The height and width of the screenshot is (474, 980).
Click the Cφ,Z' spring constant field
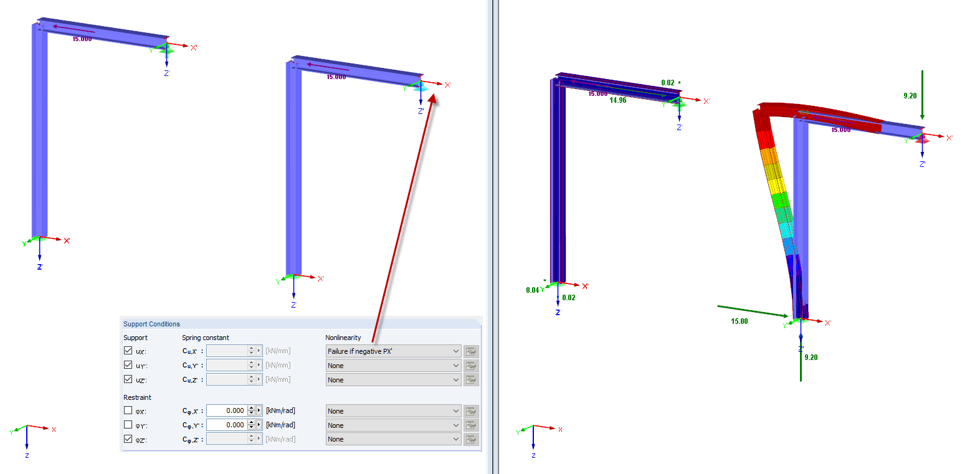tap(234, 439)
